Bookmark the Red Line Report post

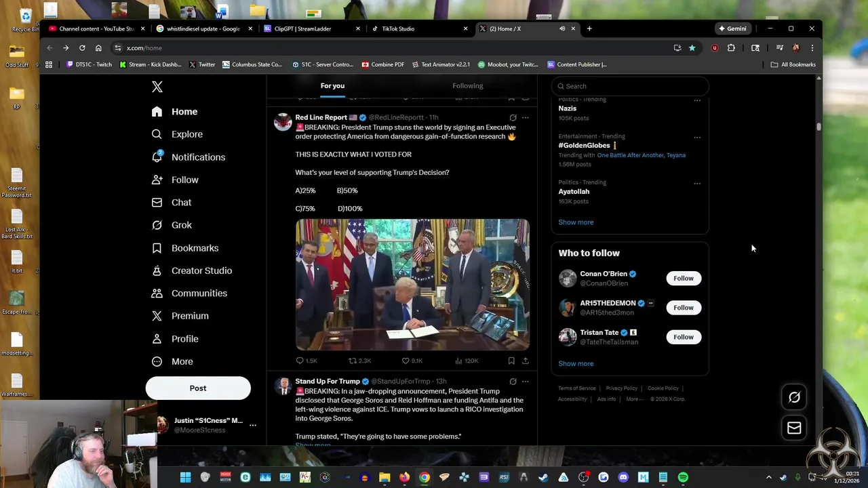[x=511, y=361]
